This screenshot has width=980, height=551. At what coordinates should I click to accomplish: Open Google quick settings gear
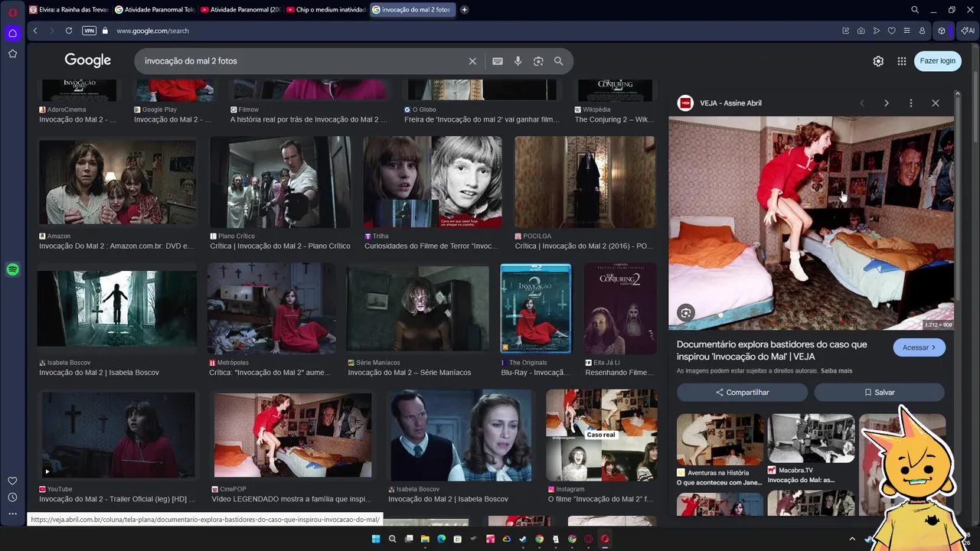(878, 61)
